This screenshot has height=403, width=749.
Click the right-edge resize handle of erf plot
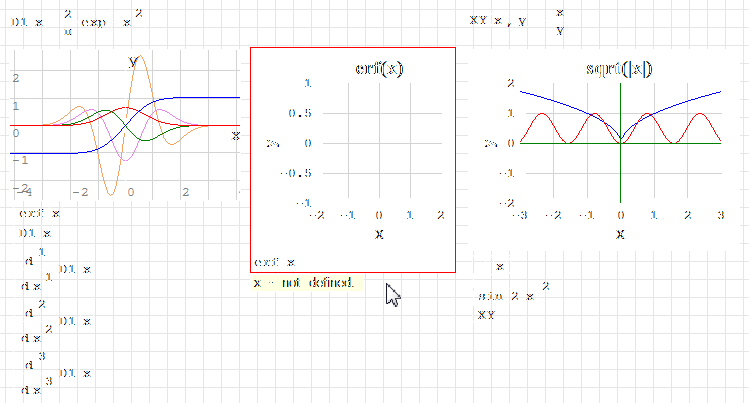[450, 151]
